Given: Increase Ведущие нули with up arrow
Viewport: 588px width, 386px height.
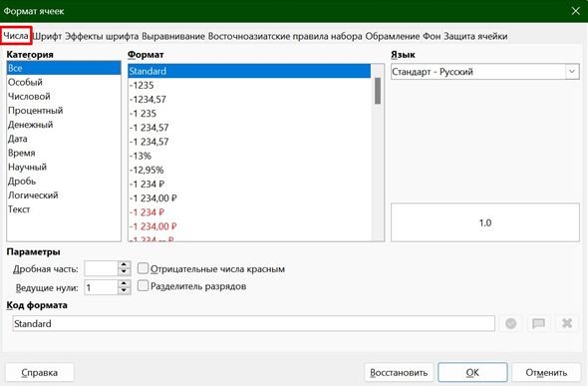Looking at the screenshot, I should (x=124, y=283).
